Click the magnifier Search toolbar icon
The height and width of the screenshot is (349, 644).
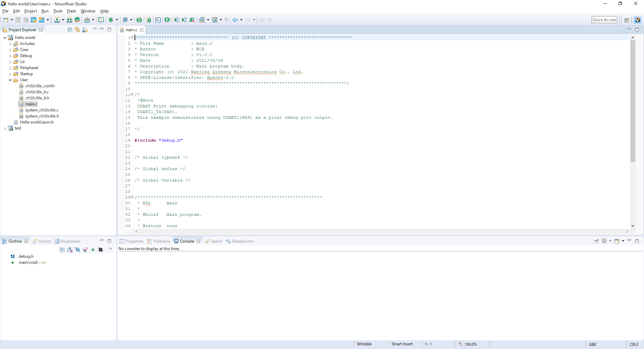[x=125, y=20]
